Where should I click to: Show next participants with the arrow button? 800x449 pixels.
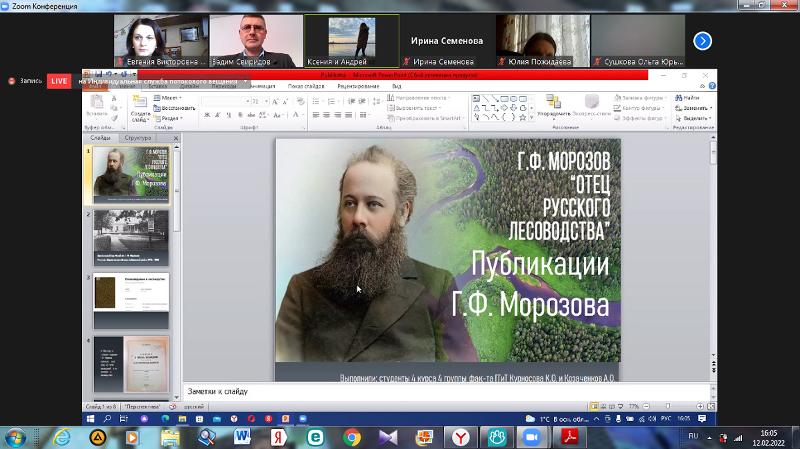(x=703, y=41)
